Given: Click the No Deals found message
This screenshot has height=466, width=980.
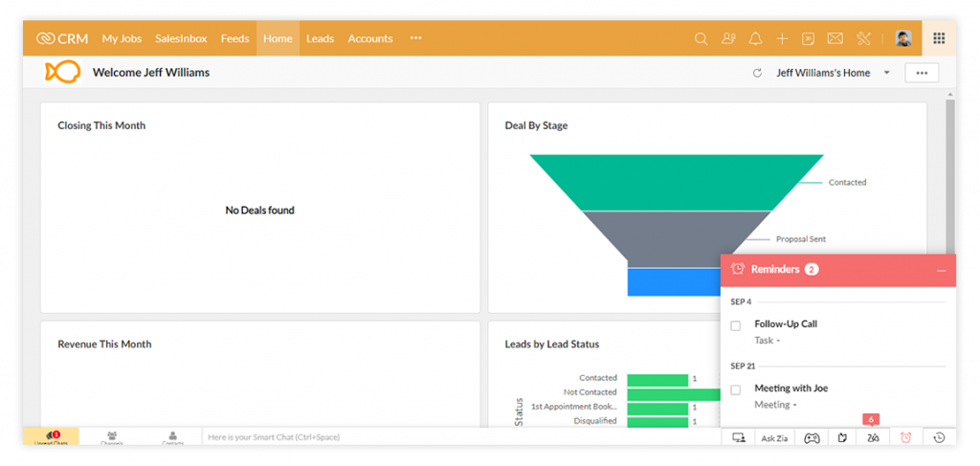Looking at the screenshot, I should (x=260, y=211).
